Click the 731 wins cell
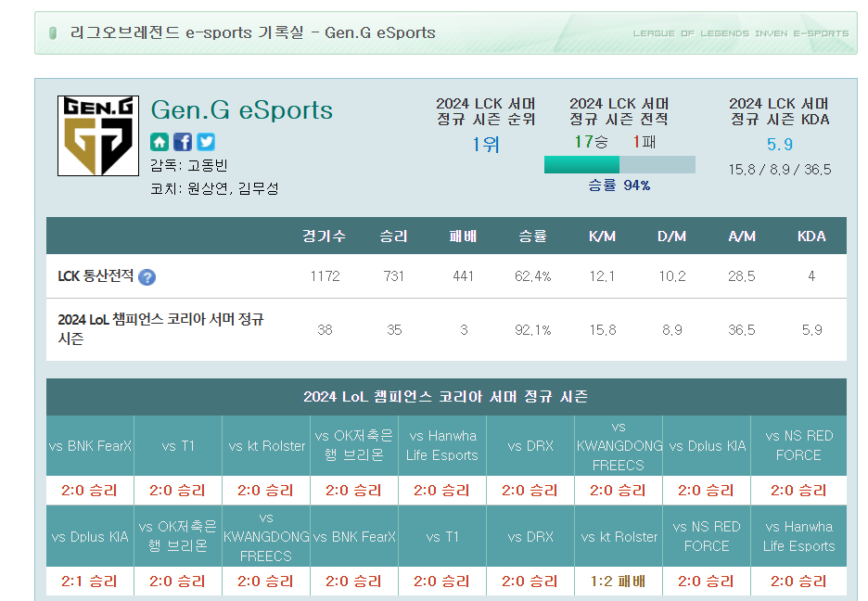The width and height of the screenshot is (868, 601). [x=393, y=276]
